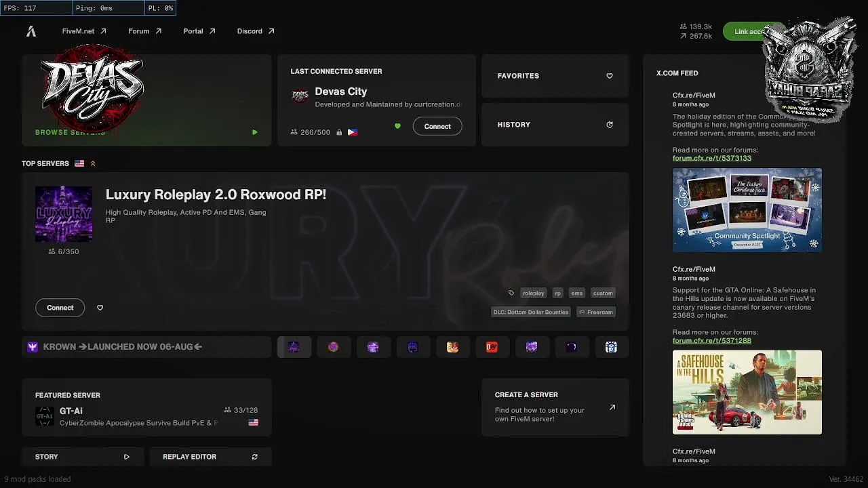Click the PL: 0% overlay readout
This screenshot has width=868, height=488.
(160, 8)
